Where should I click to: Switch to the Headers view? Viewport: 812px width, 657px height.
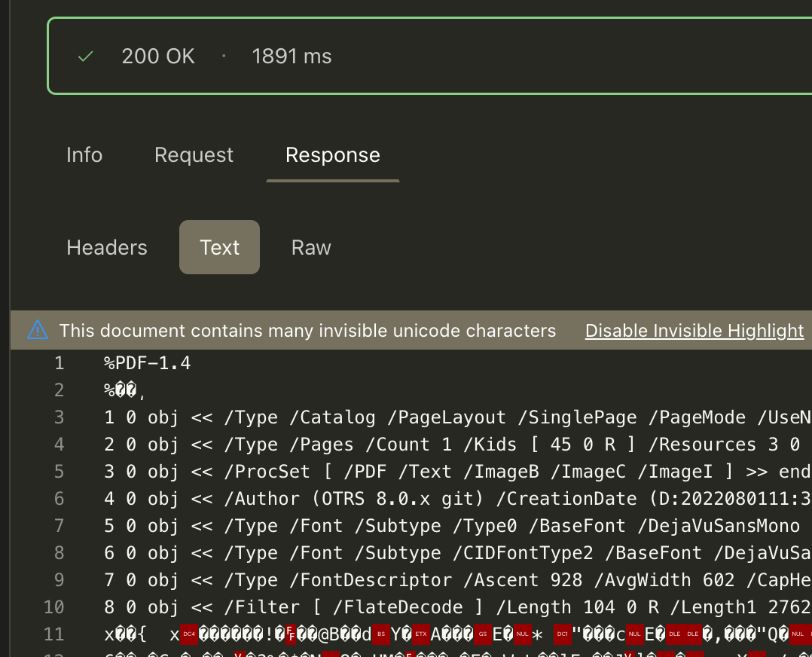point(106,247)
